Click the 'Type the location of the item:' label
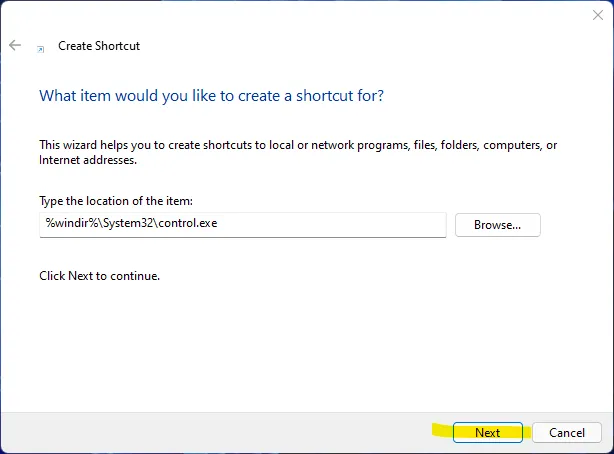Screen dimensions: 614x454 coord(116,201)
